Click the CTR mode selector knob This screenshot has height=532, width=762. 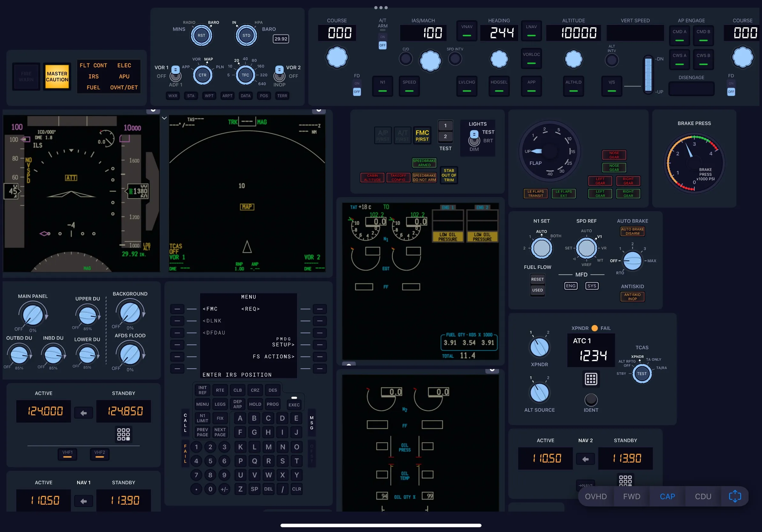[202, 75]
